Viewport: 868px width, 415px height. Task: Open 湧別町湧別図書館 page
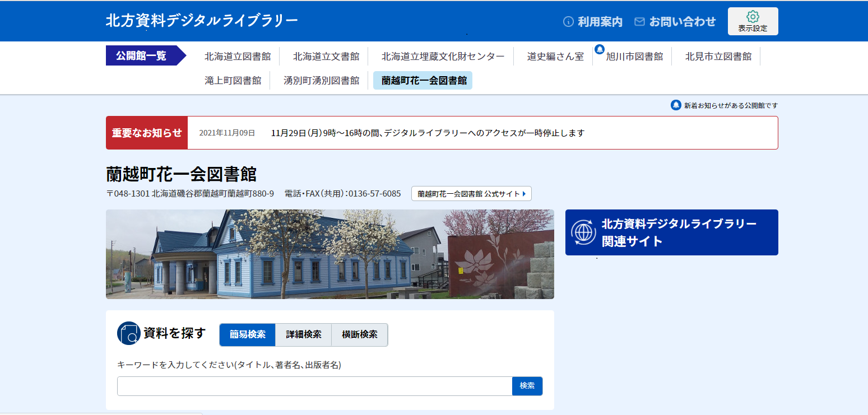322,80
